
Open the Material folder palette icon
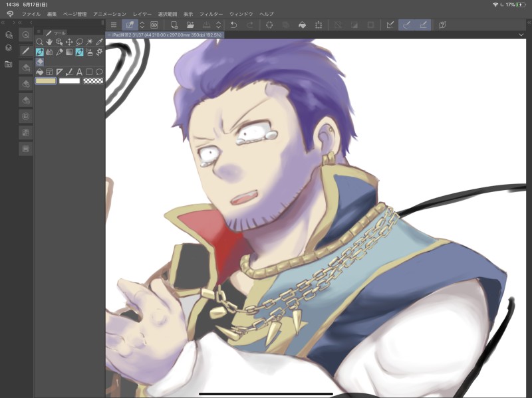(x=9, y=64)
